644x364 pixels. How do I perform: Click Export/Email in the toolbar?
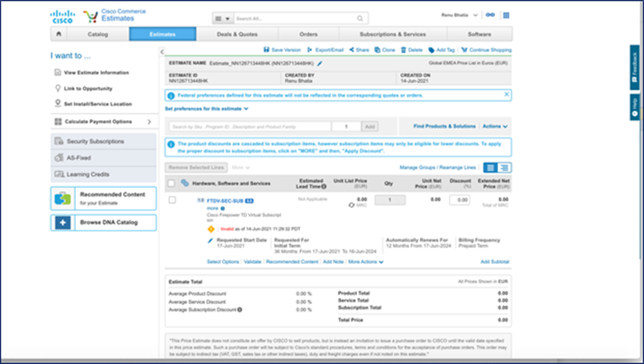coord(325,50)
